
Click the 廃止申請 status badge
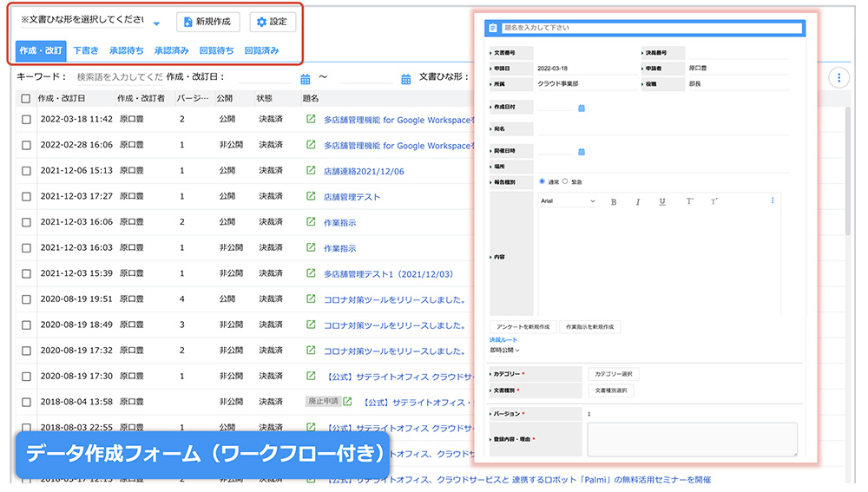point(323,401)
